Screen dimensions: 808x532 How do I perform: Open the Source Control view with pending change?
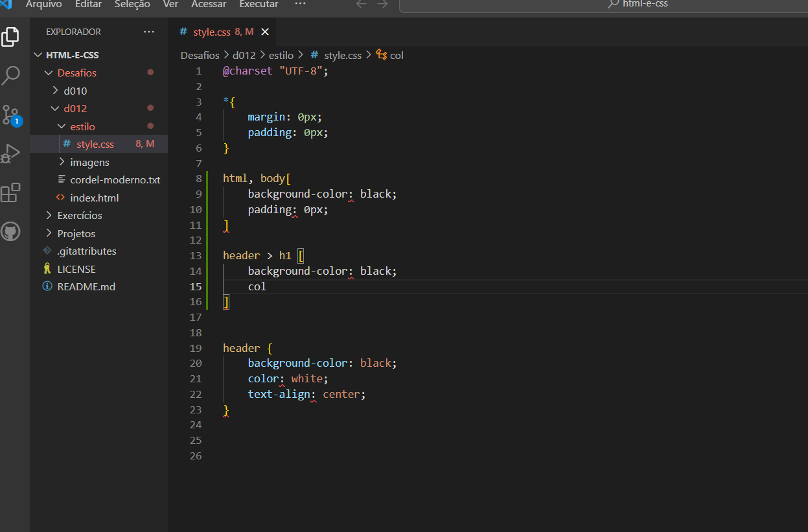click(x=10, y=115)
